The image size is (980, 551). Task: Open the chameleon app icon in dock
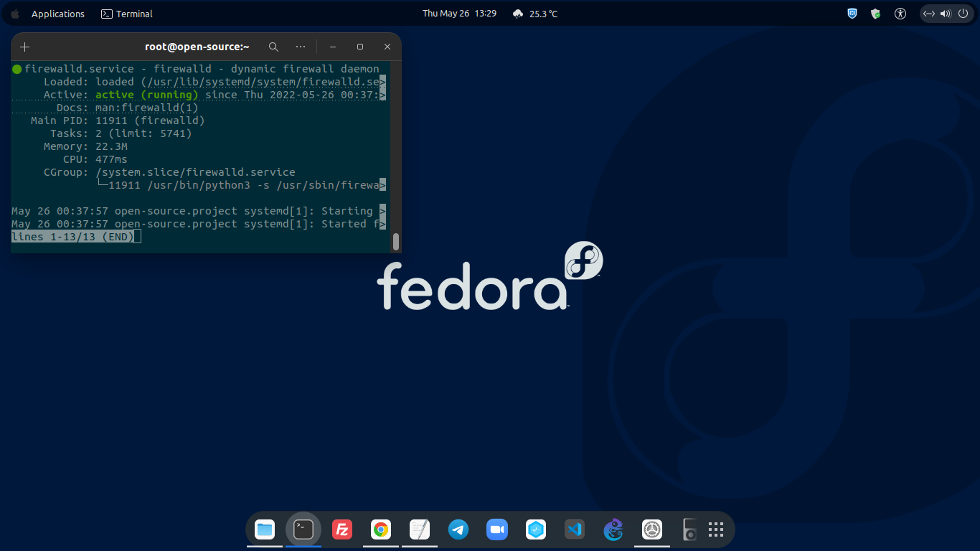(x=613, y=530)
